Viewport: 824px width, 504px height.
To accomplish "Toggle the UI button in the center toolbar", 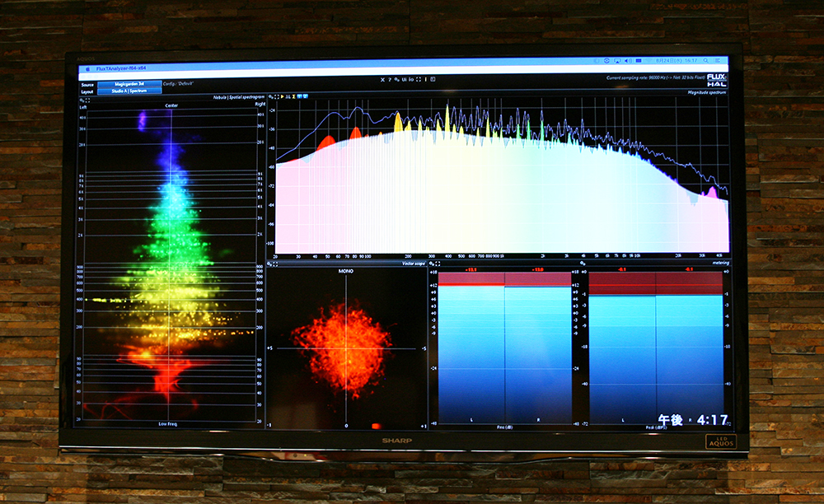I will 404,80.
